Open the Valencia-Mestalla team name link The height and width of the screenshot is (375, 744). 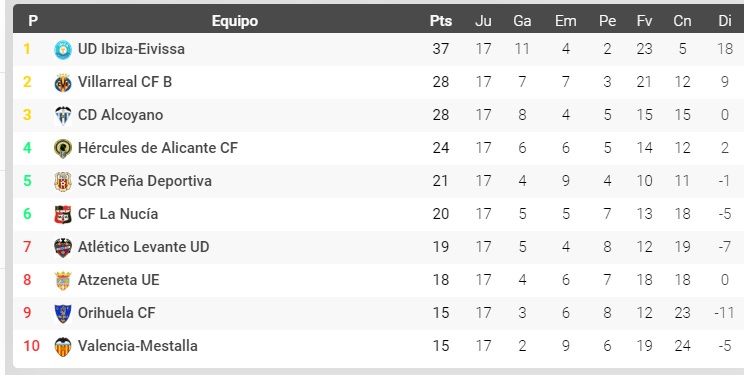coord(138,346)
